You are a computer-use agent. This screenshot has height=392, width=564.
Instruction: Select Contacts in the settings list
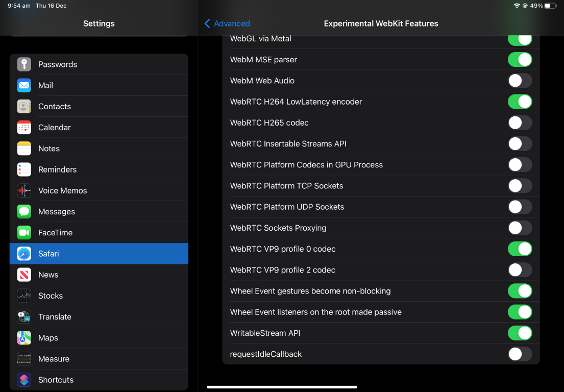99,107
